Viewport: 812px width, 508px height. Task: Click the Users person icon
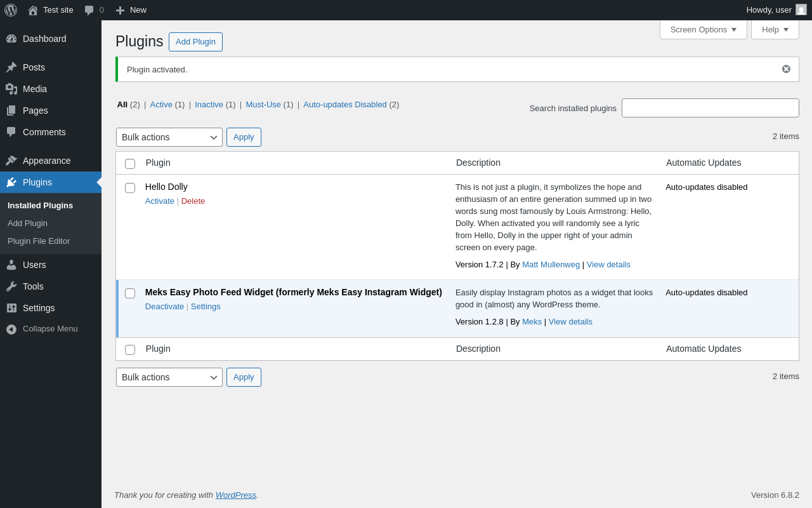pos(11,265)
